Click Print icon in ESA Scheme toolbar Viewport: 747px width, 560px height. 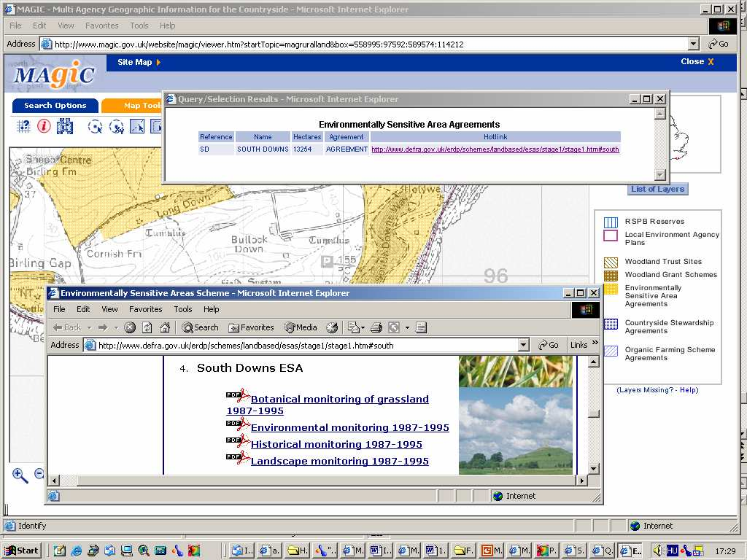tap(376, 327)
